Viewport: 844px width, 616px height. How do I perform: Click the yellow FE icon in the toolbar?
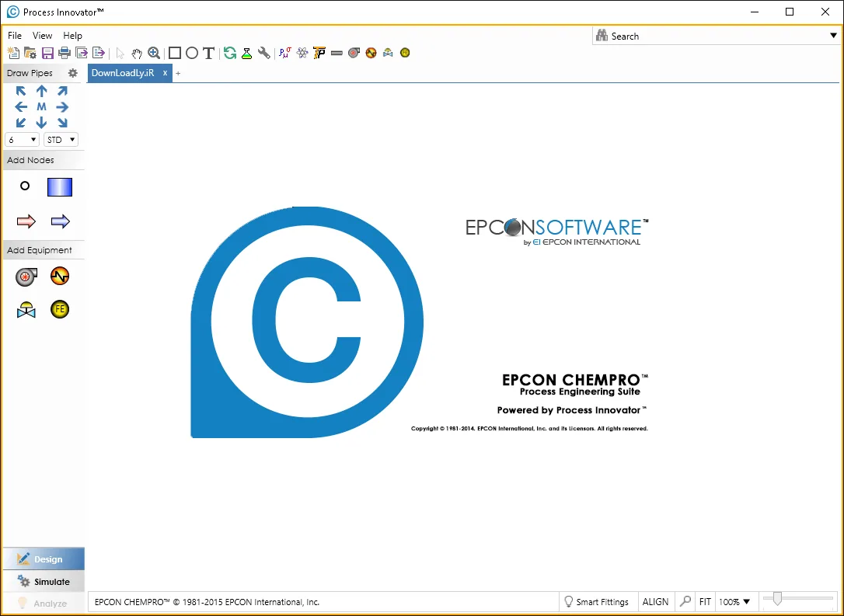405,53
